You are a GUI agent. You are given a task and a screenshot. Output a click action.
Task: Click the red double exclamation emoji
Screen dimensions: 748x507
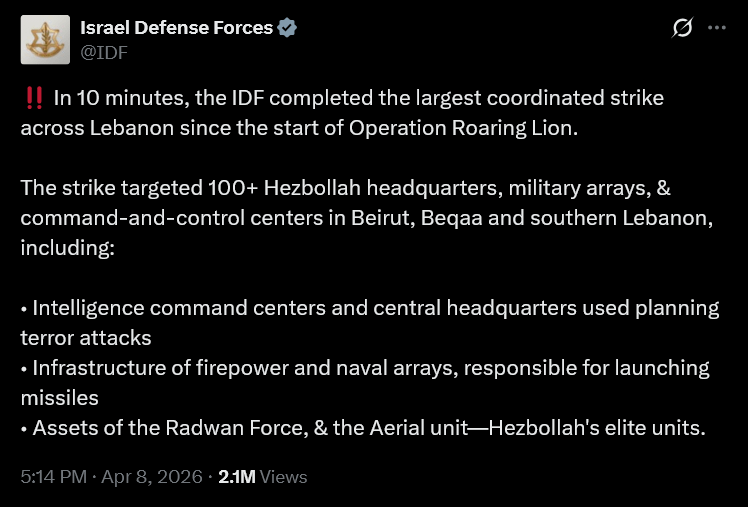(32, 98)
